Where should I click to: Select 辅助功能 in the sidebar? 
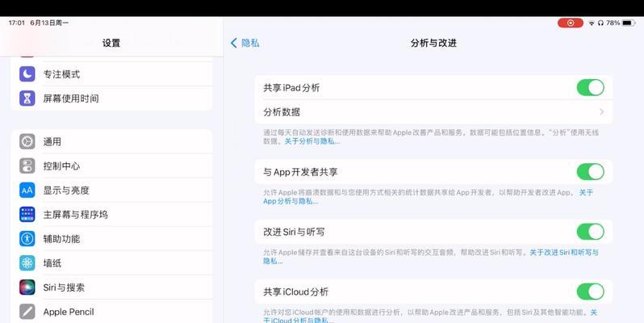(x=111, y=239)
